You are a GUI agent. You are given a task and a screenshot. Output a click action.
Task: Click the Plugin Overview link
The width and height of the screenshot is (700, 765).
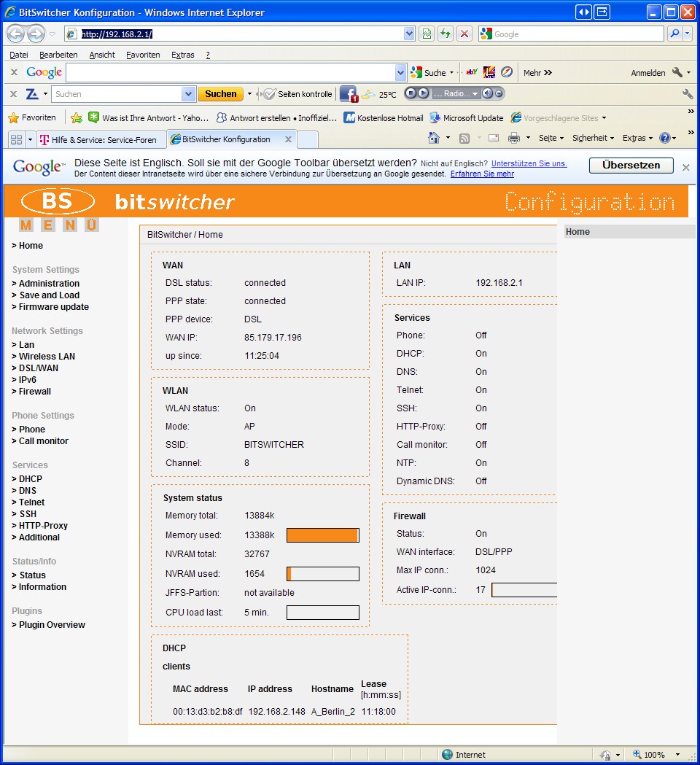pyautogui.click(x=52, y=625)
